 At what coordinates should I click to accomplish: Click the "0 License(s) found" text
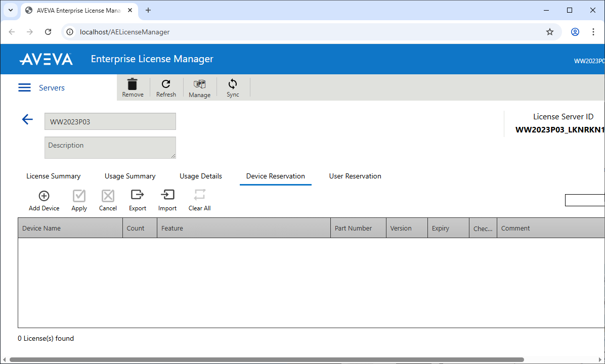click(x=46, y=339)
